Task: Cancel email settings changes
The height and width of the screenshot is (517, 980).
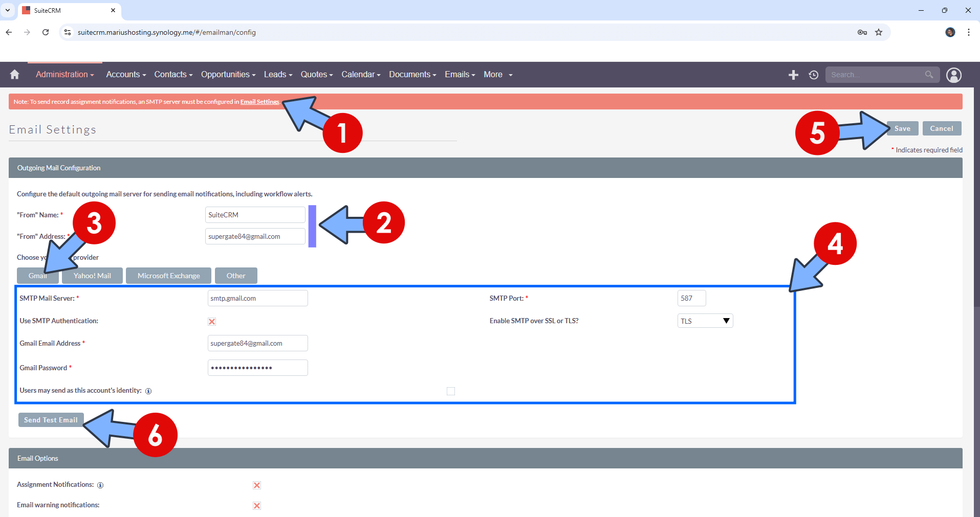Action: click(x=942, y=128)
